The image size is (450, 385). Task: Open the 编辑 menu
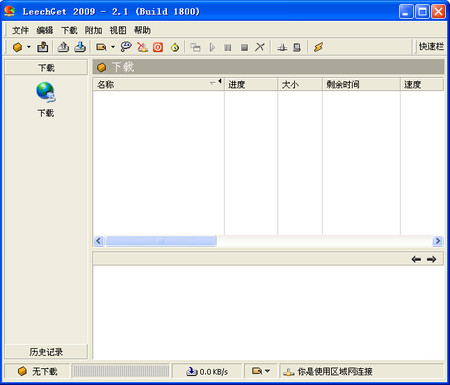coord(45,30)
